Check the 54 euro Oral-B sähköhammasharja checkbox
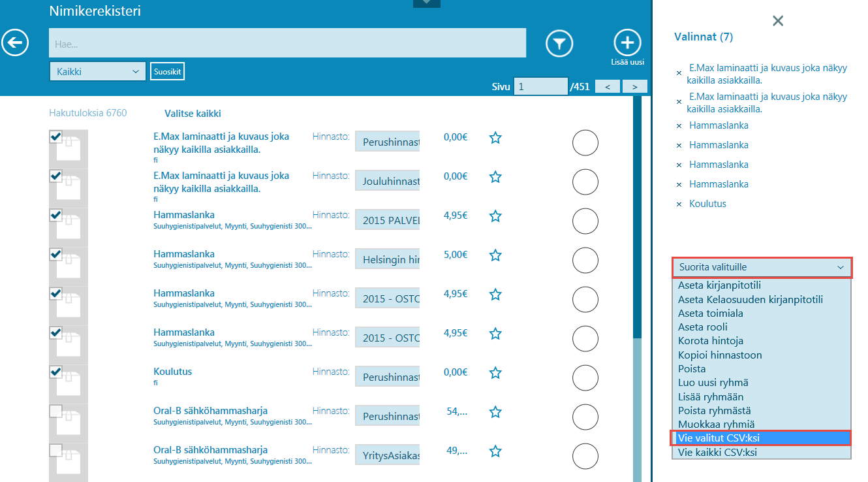The width and height of the screenshot is (868, 482). click(56, 411)
